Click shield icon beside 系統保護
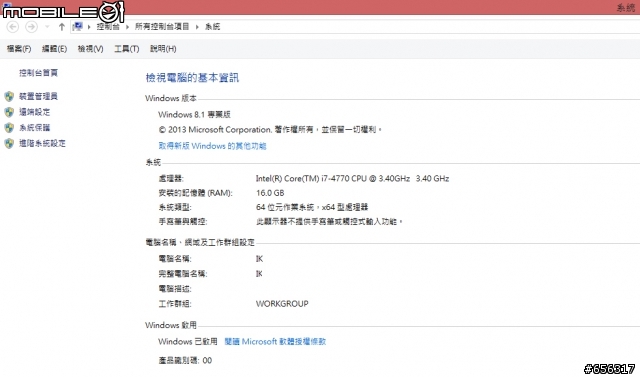 tap(9, 128)
